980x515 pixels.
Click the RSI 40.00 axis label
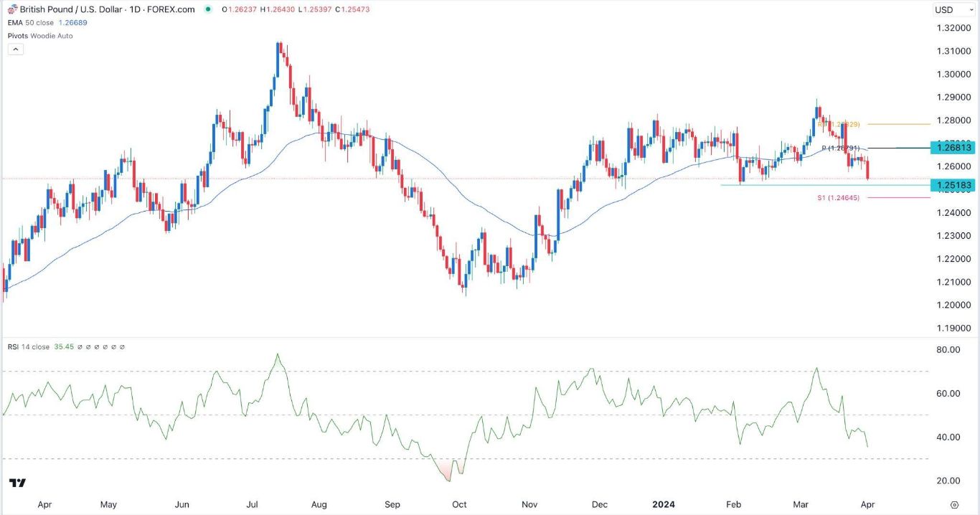click(x=948, y=437)
